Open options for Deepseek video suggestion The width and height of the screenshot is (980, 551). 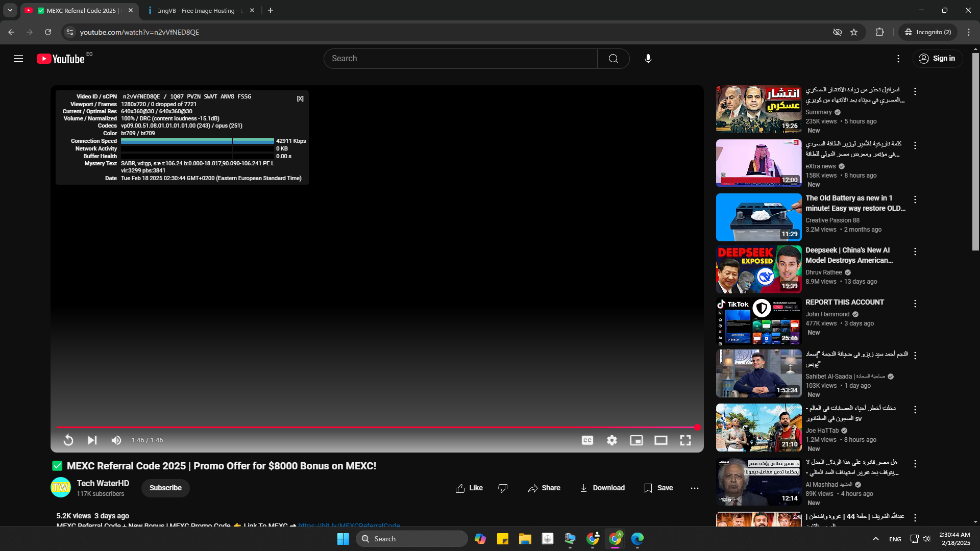point(915,252)
